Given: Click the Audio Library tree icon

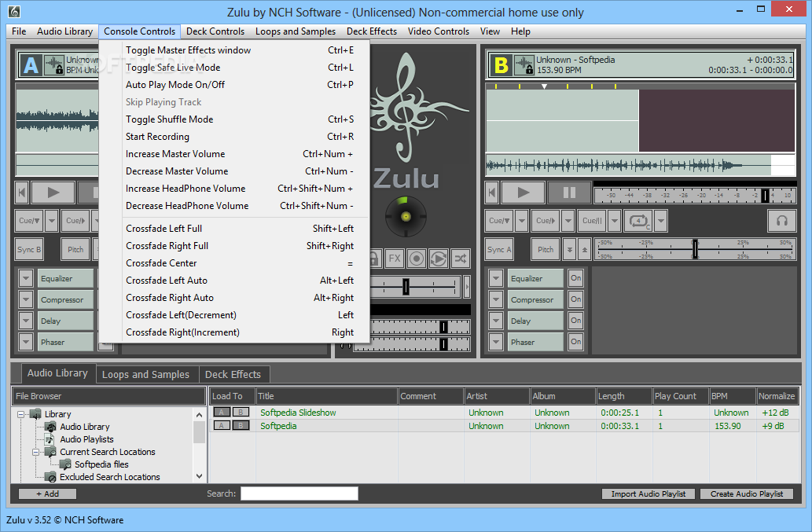Looking at the screenshot, I should (50, 427).
